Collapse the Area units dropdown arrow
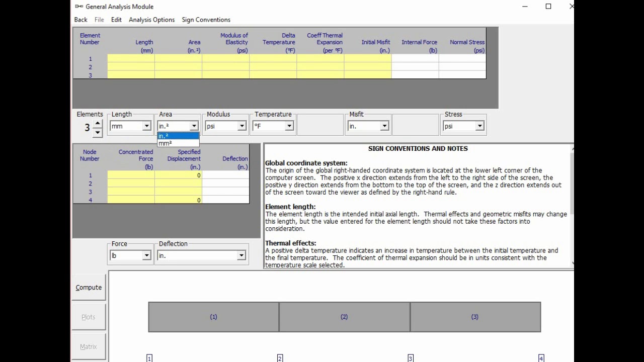Viewport: 644px width, 362px height. point(194,126)
